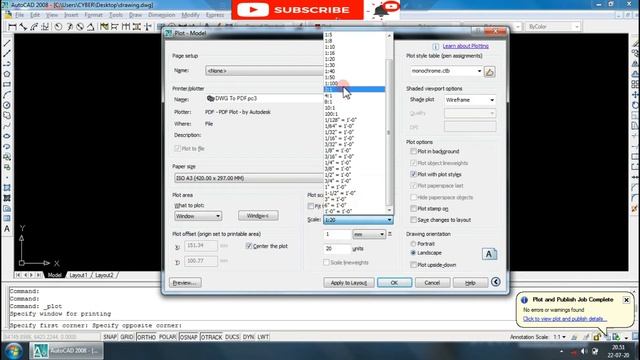This screenshot has height=360, width=640.
Task: Uncheck Plot with plot styles
Action: click(413, 174)
